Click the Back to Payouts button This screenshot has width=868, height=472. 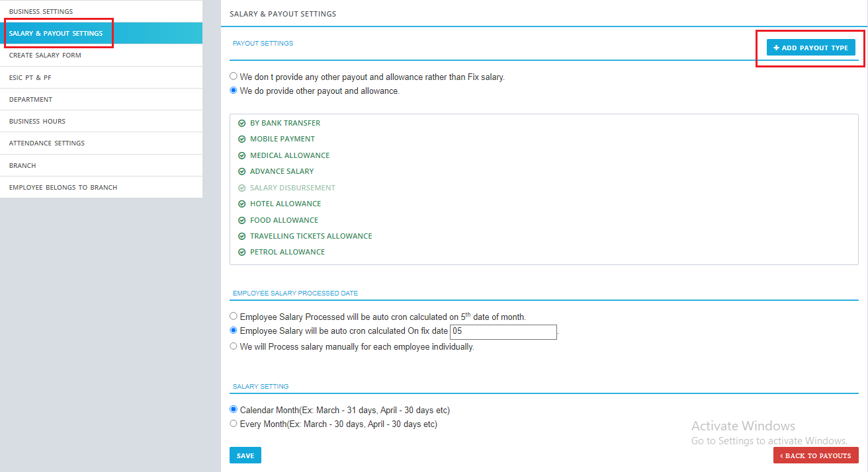point(816,455)
